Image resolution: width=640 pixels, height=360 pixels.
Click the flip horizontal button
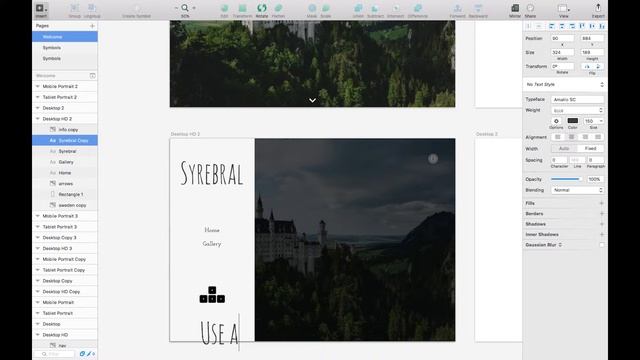click(587, 66)
